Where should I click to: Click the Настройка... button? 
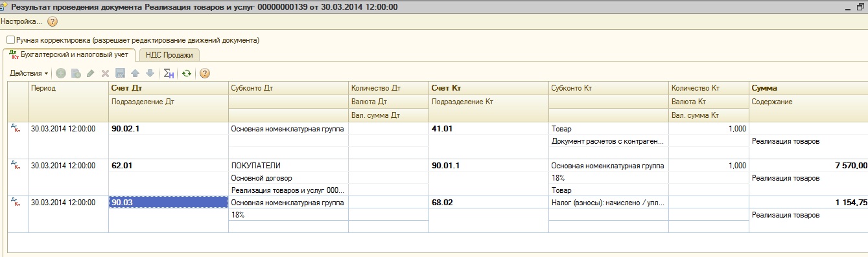pos(21,21)
